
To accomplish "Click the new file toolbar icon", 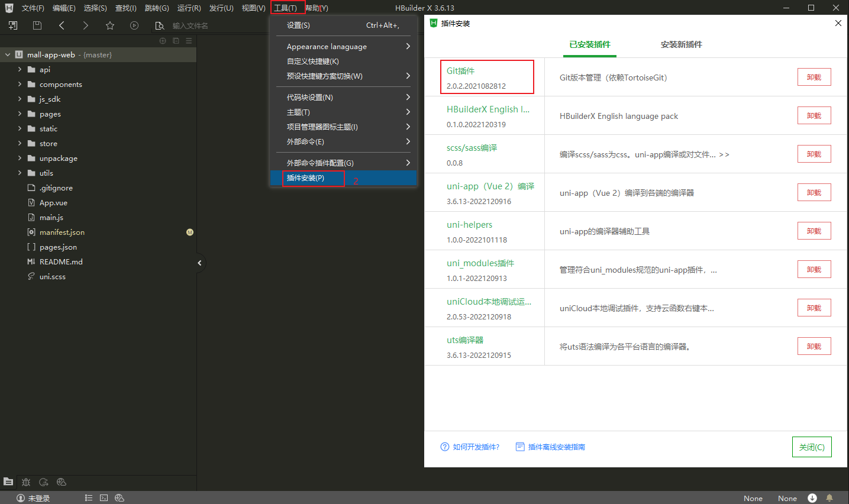I will pos(13,25).
